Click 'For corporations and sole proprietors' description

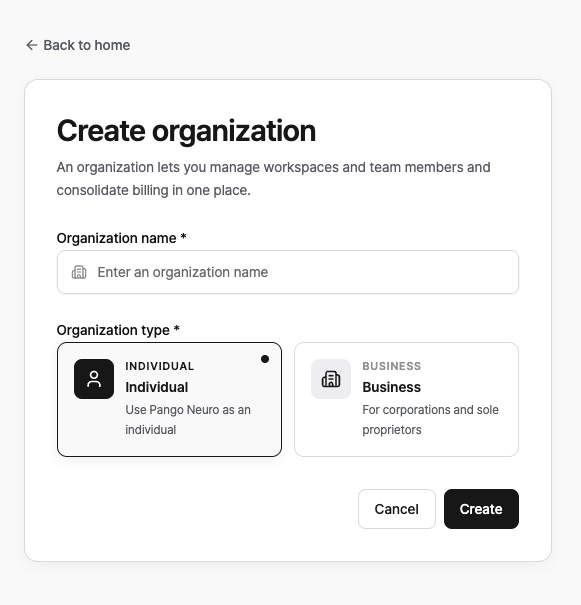(x=430, y=419)
